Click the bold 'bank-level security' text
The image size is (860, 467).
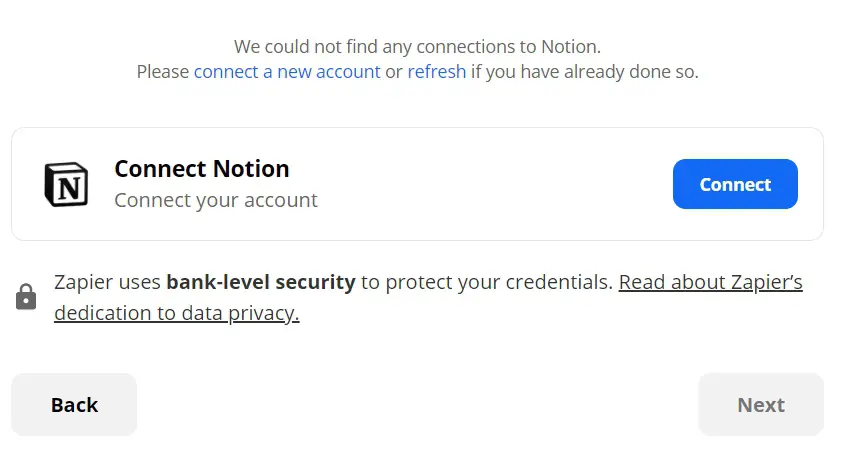261,282
